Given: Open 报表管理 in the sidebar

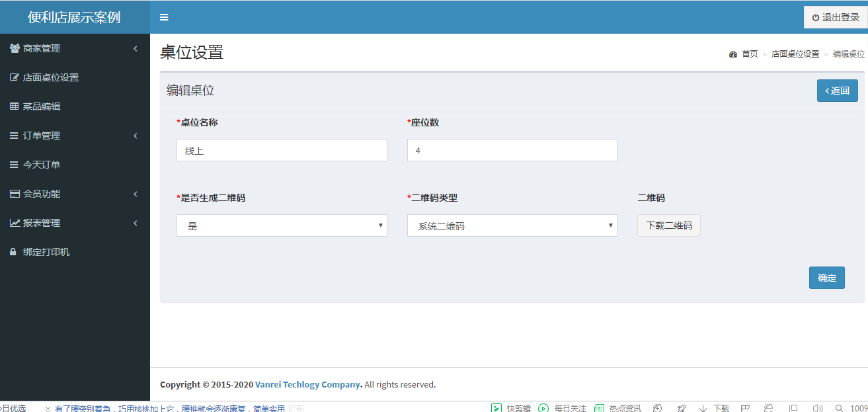Looking at the screenshot, I should pos(75,223).
